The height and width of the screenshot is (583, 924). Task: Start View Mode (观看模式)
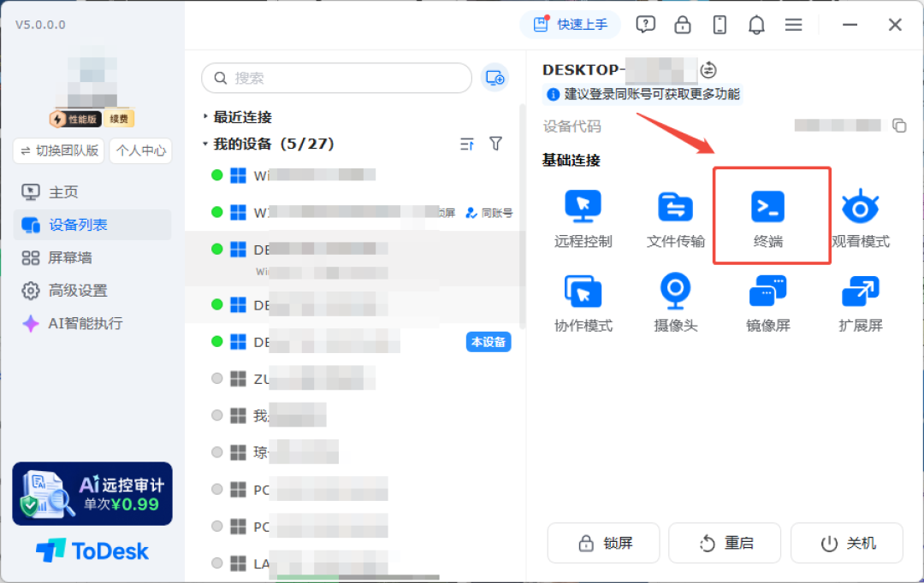click(x=861, y=219)
